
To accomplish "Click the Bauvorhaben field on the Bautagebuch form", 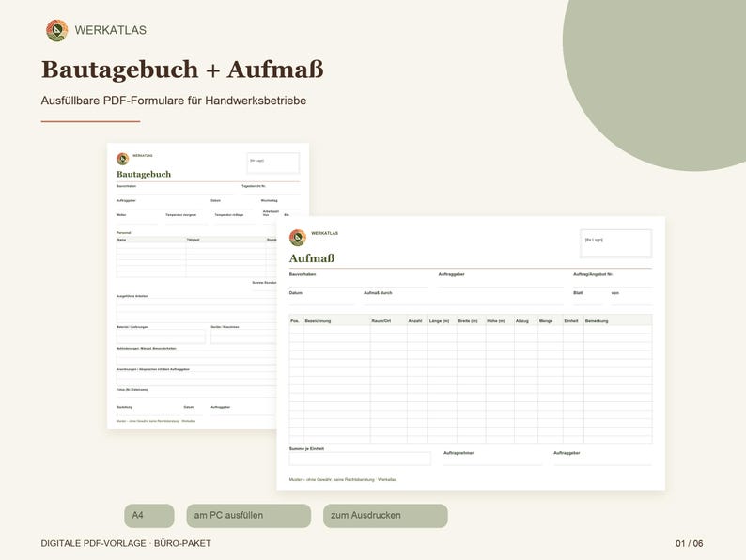I will [174, 192].
